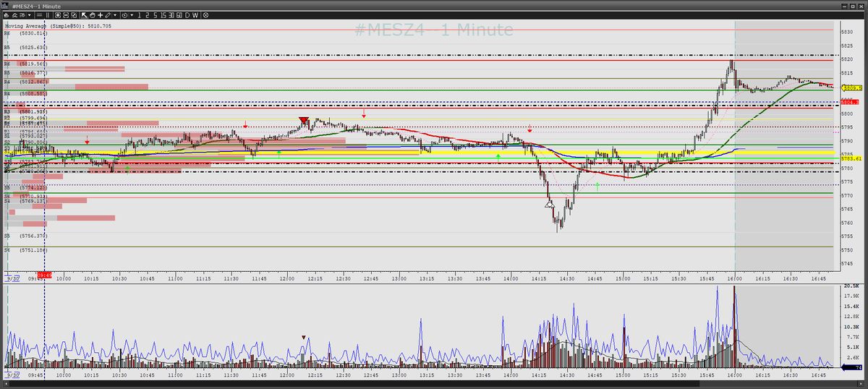This screenshot has width=868, height=389.
Task: Select the crosshair plus tool
Action: (x=100, y=15)
